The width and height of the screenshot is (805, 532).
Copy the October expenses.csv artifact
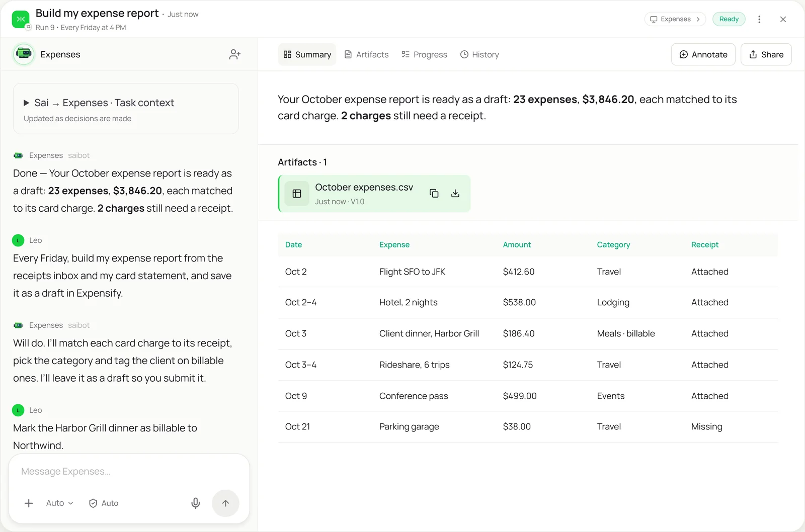(x=434, y=194)
